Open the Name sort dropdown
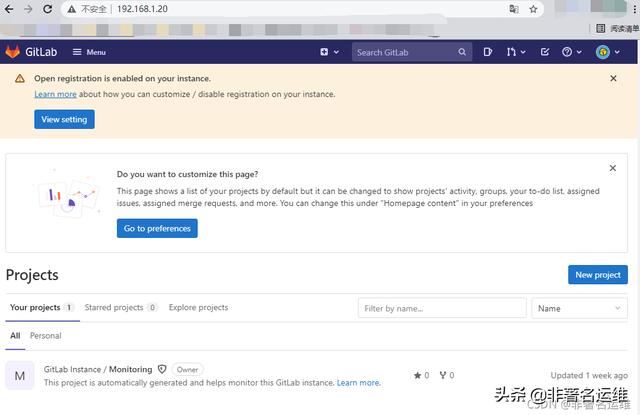This screenshot has height=415, width=640. (579, 308)
